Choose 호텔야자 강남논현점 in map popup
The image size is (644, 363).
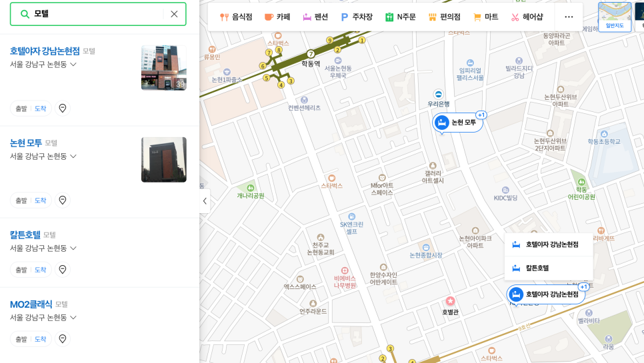pyautogui.click(x=548, y=244)
